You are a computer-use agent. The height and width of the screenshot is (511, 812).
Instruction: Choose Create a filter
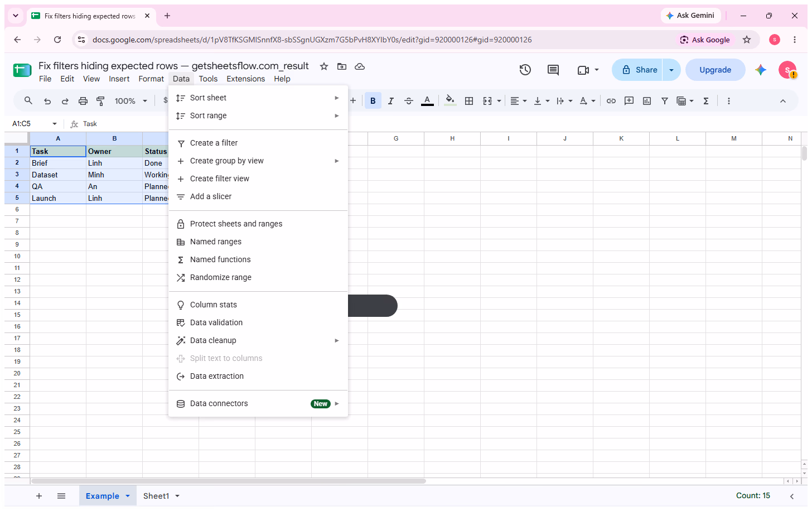coord(258,143)
